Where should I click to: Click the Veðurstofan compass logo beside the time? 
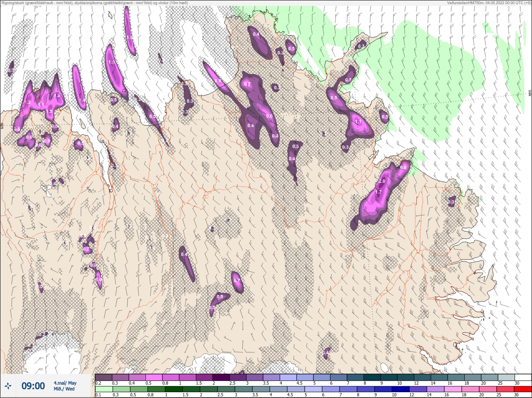click(8, 386)
